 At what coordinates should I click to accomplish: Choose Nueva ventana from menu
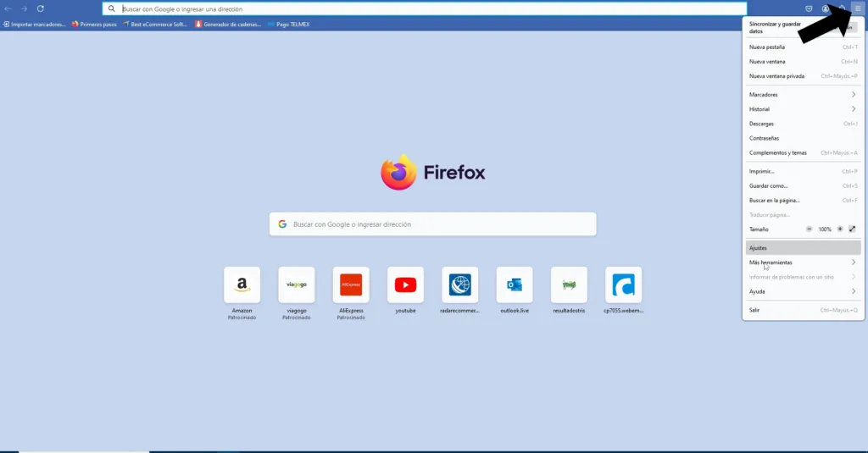(x=803, y=62)
